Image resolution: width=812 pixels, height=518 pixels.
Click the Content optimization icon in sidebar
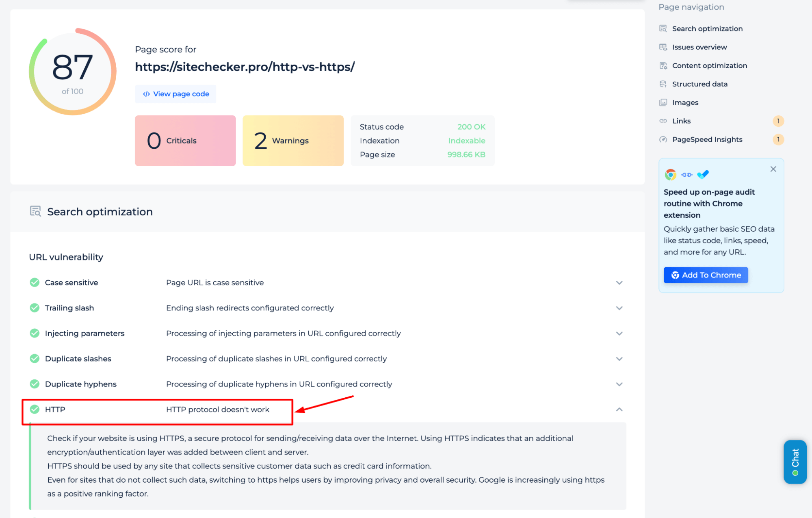click(663, 65)
